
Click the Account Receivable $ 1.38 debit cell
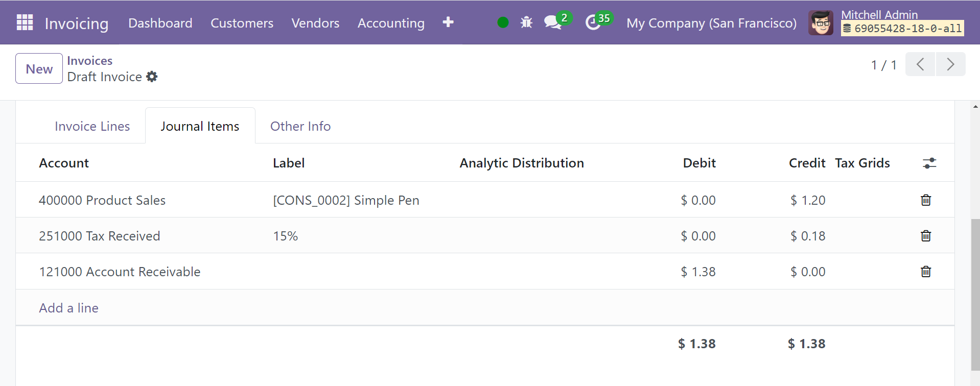point(698,272)
